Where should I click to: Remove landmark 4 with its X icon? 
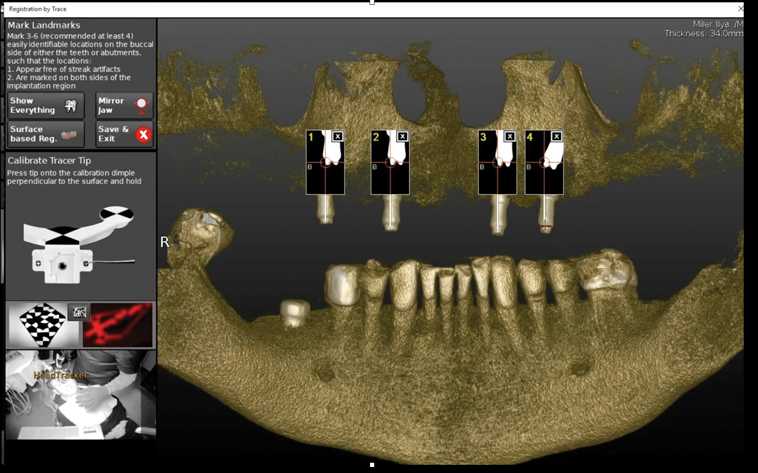(557, 136)
